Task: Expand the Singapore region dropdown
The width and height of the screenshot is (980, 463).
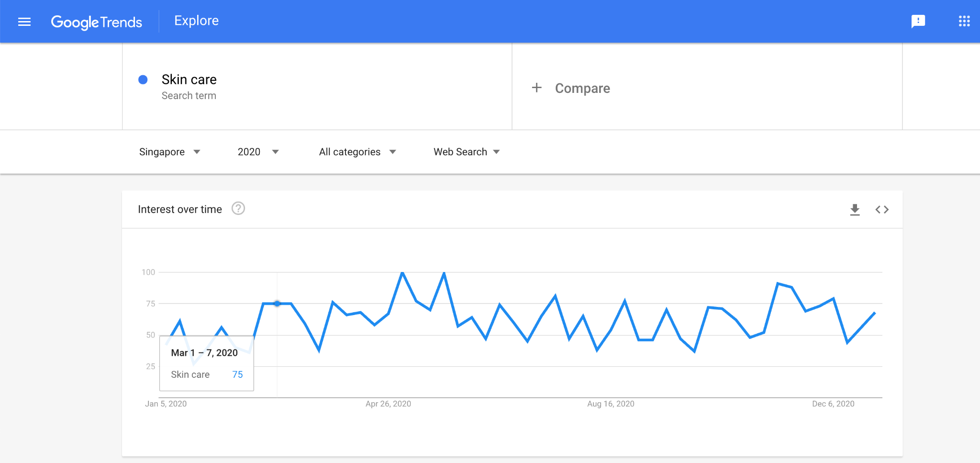Action: pos(169,152)
